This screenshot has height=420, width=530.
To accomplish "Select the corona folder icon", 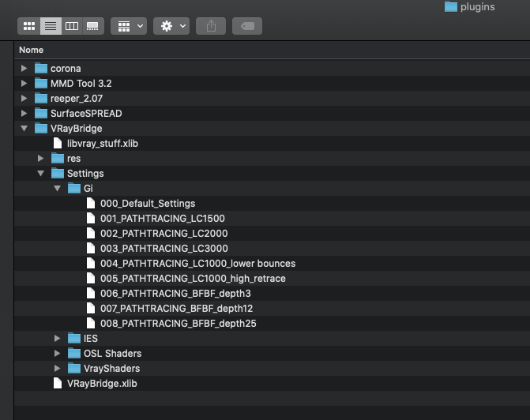I will (41, 68).
